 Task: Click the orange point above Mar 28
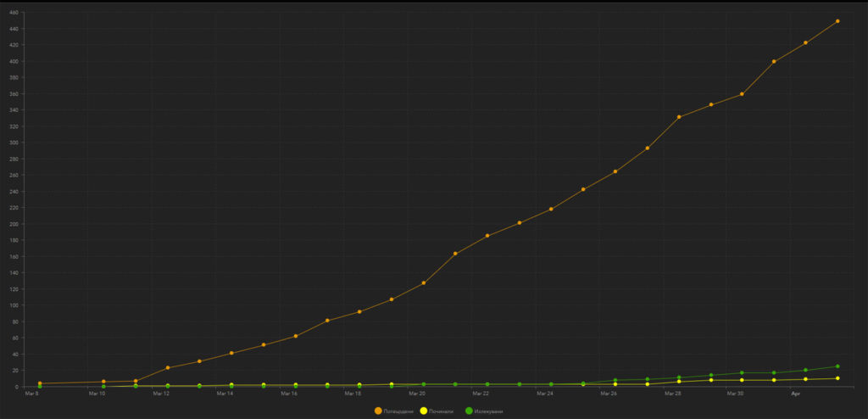(x=679, y=117)
